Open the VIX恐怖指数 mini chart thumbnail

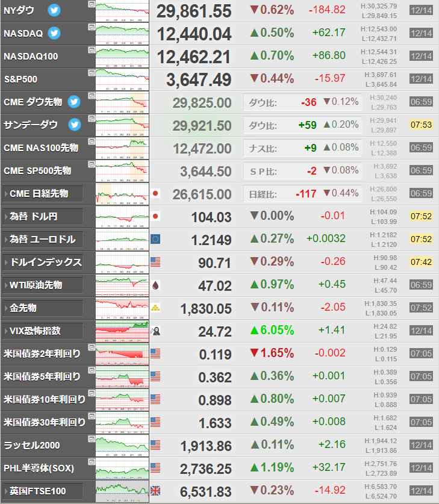point(122,331)
